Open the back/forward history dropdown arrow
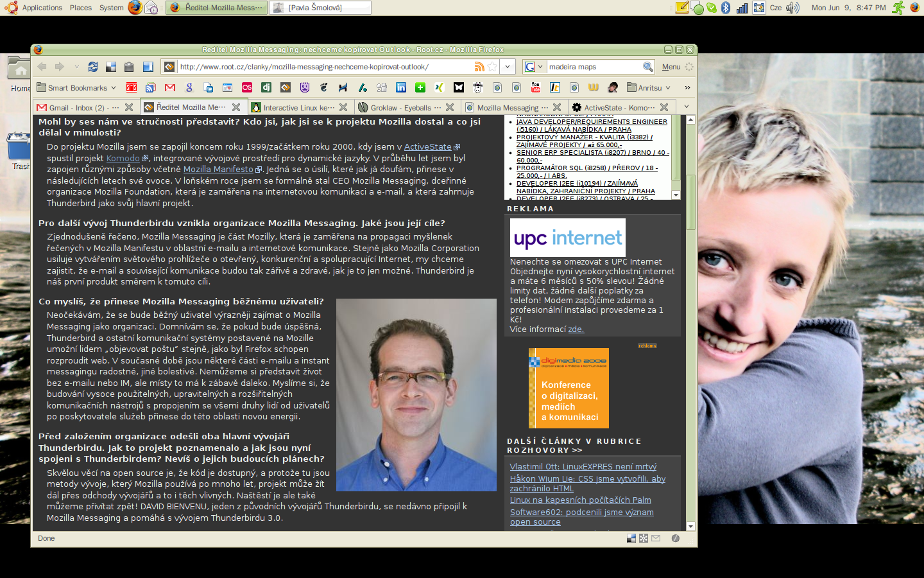The width and height of the screenshot is (924, 578). coord(76,67)
